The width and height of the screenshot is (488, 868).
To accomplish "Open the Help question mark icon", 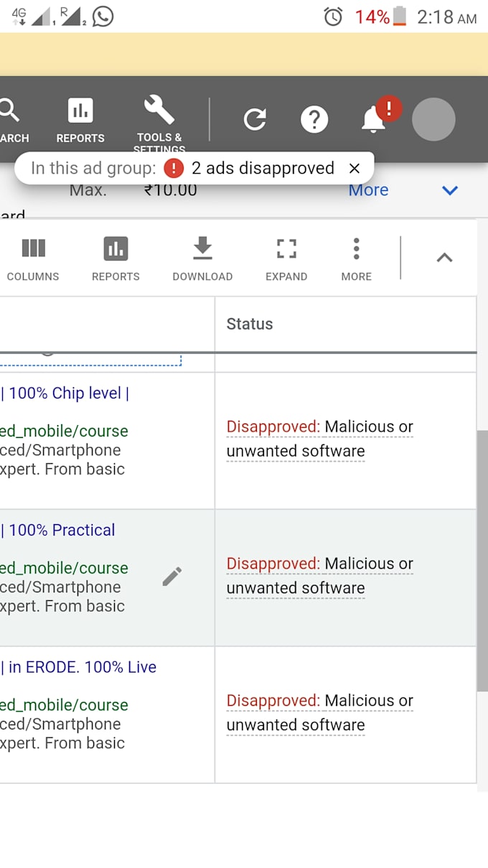I will click(x=314, y=119).
